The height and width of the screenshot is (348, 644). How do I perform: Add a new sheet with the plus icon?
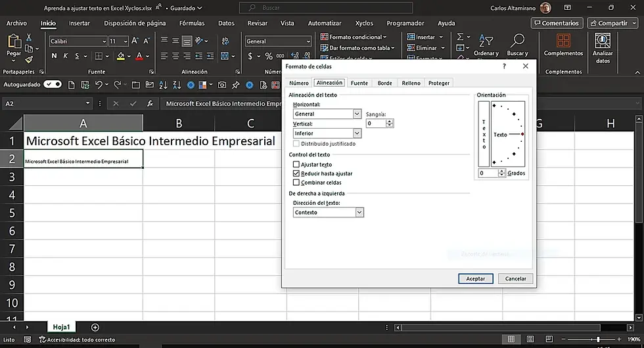[x=95, y=327]
